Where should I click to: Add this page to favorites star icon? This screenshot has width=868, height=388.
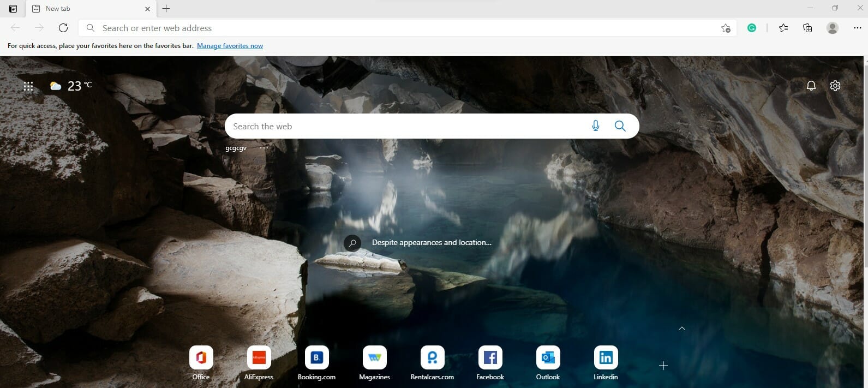(726, 28)
